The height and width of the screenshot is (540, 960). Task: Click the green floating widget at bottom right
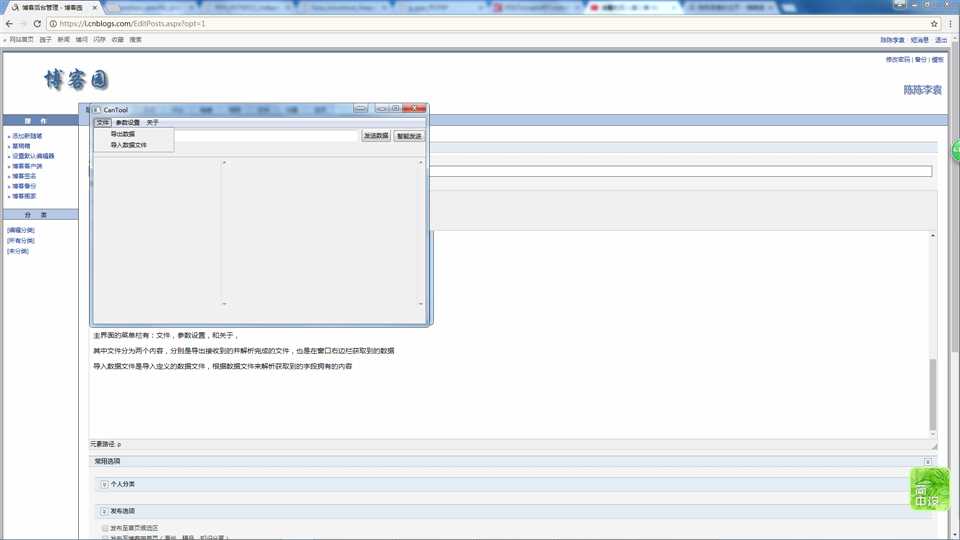[929, 489]
